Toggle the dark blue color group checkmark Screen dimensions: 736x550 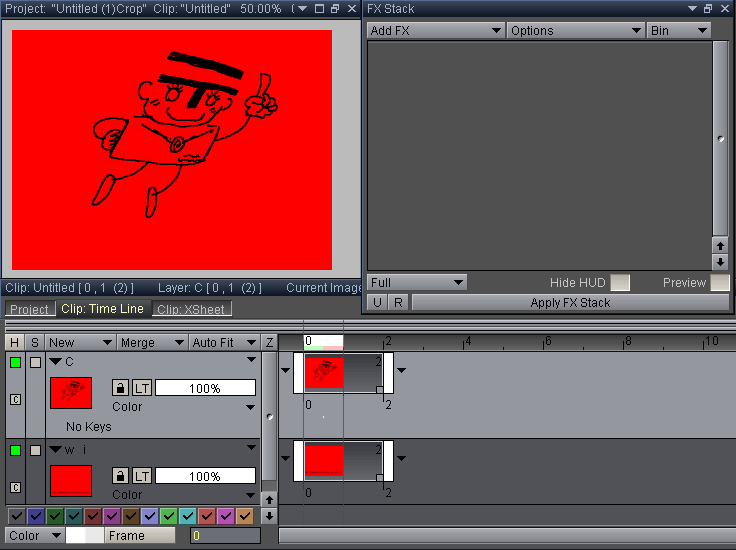tap(36, 516)
